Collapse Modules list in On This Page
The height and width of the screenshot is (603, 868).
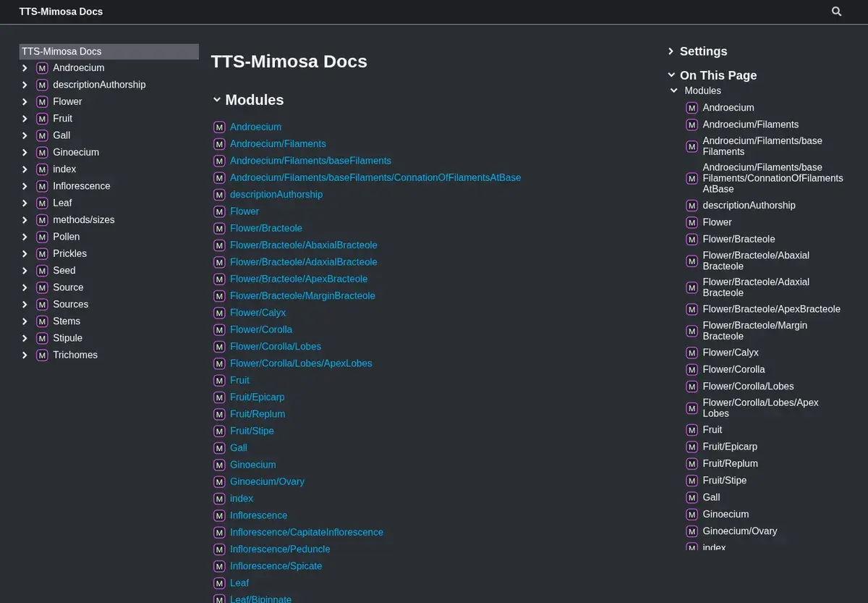(674, 90)
